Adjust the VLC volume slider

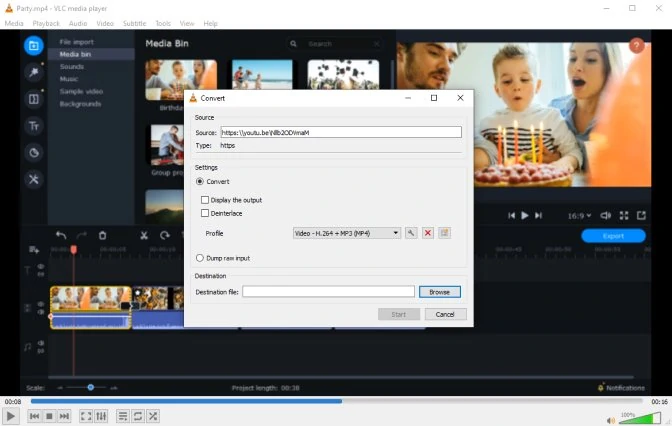640,418
